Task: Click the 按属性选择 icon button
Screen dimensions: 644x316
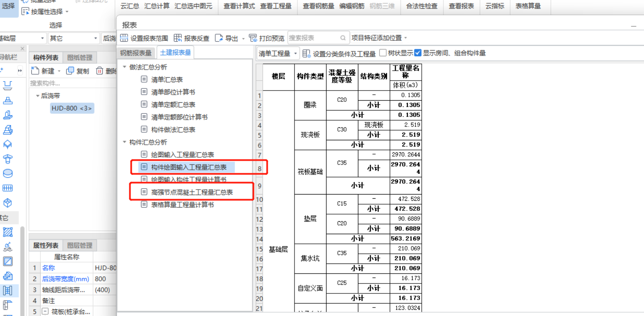Action: coord(25,12)
